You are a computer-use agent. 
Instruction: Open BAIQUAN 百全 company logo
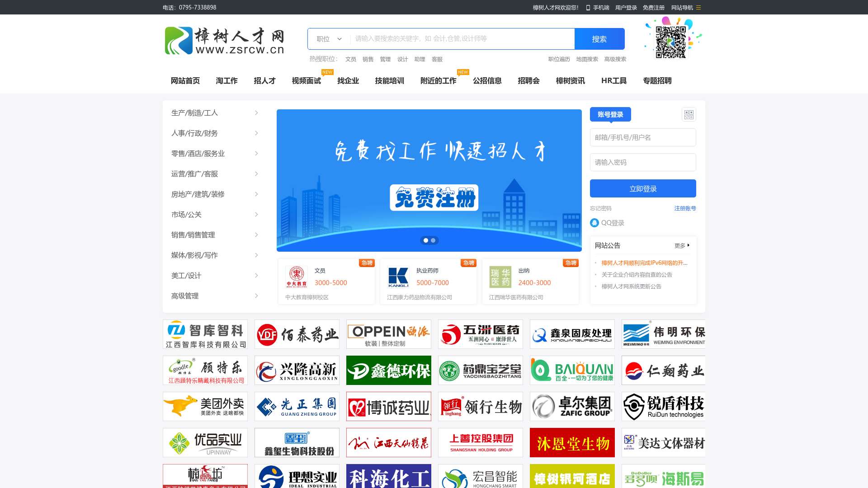click(572, 371)
